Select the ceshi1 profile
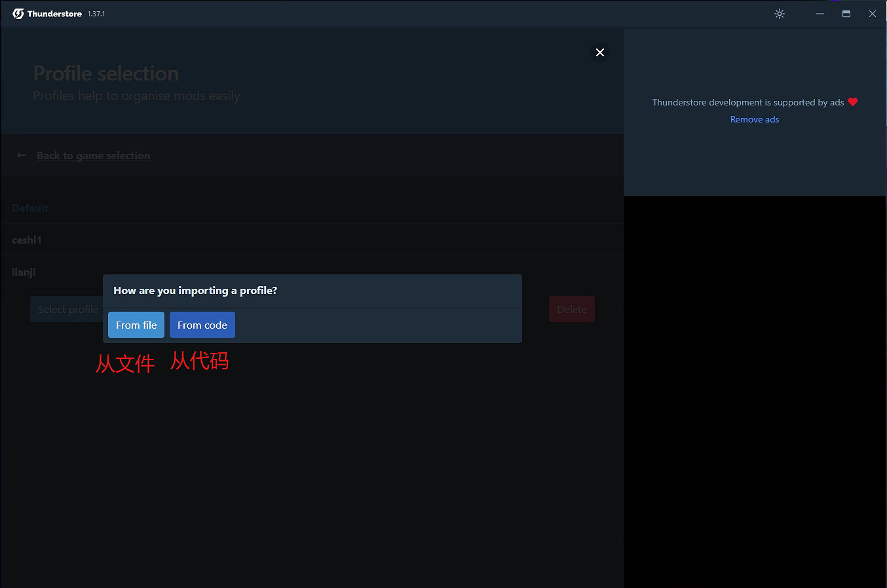This screenshot has width=887, height=588. (x=27, y=240)
